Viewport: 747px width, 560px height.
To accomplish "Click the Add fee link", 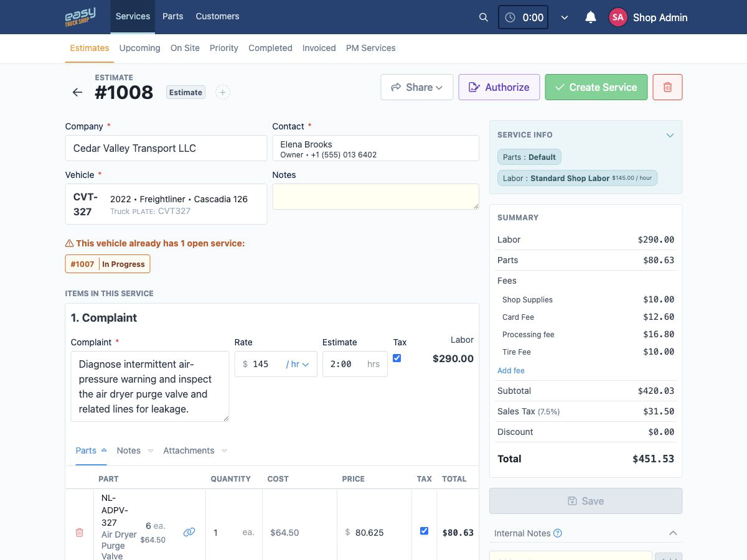I will tap(510, 370).
